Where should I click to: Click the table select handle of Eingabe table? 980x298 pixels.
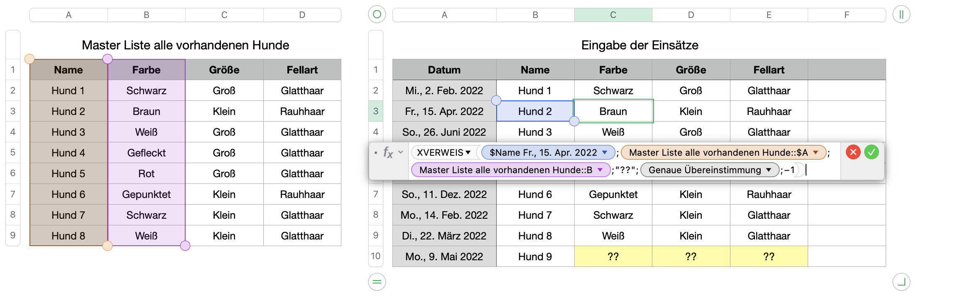(377, 15)
